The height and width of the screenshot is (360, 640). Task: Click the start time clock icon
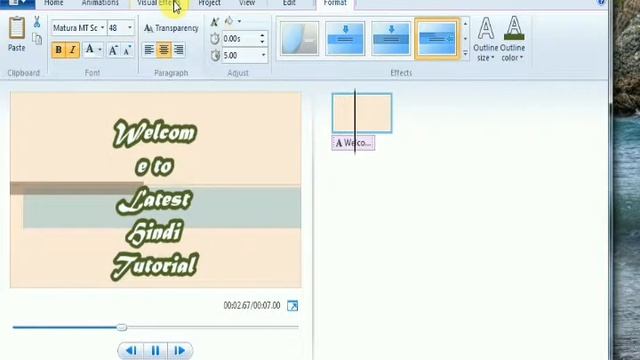pos(215,39)
